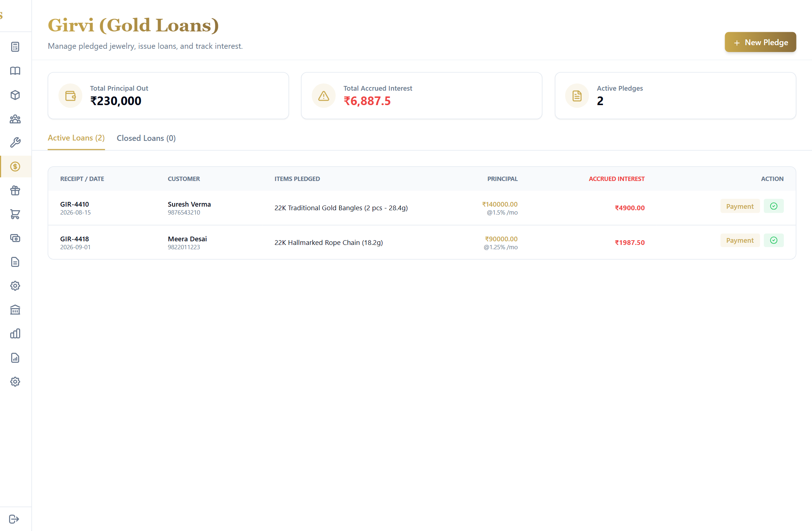Close loan GIR-4418 with green check icon
812x531 pixels.
tap(773, 240)
